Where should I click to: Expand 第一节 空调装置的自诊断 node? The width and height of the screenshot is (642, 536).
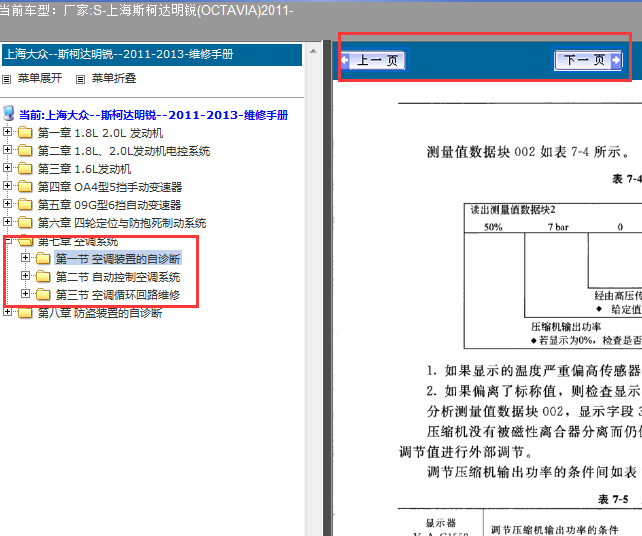click(x=25, y=258)
